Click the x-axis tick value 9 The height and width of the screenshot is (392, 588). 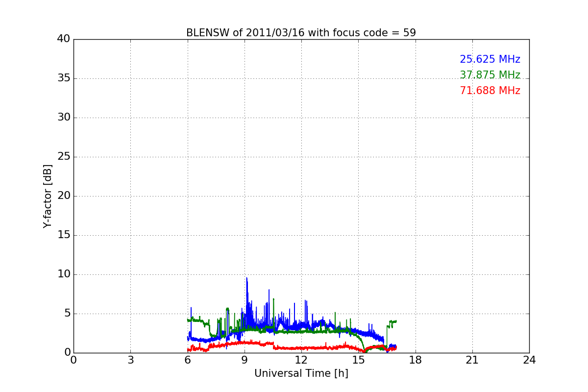click(245, 360)
